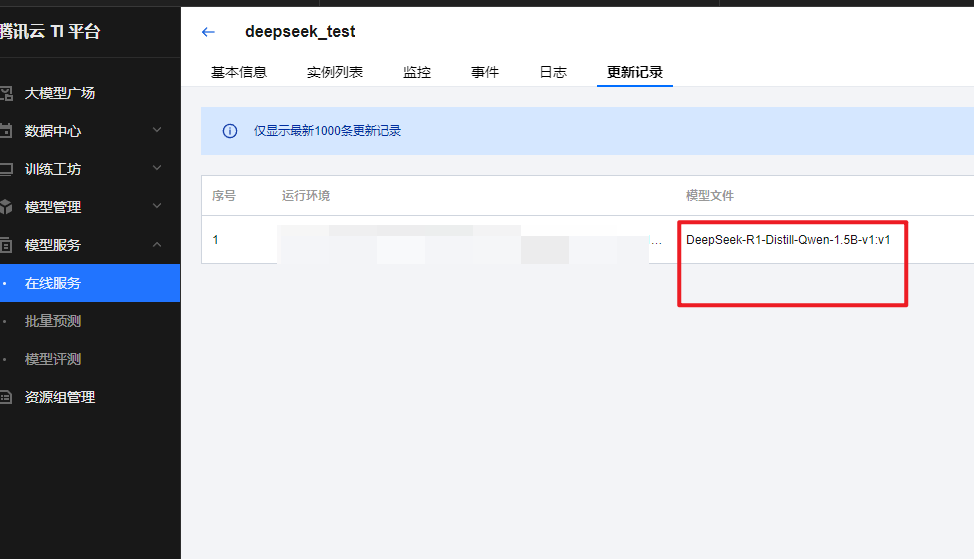Click the 腾讯云 TI 平台 logo title
Viewport: 974px width, 559px height.
point(50,32)
